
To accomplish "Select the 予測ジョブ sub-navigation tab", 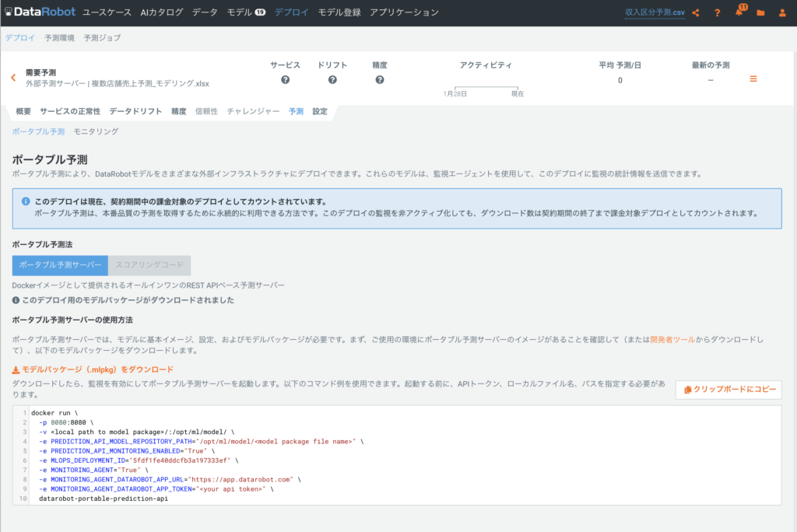I will 102,37.
